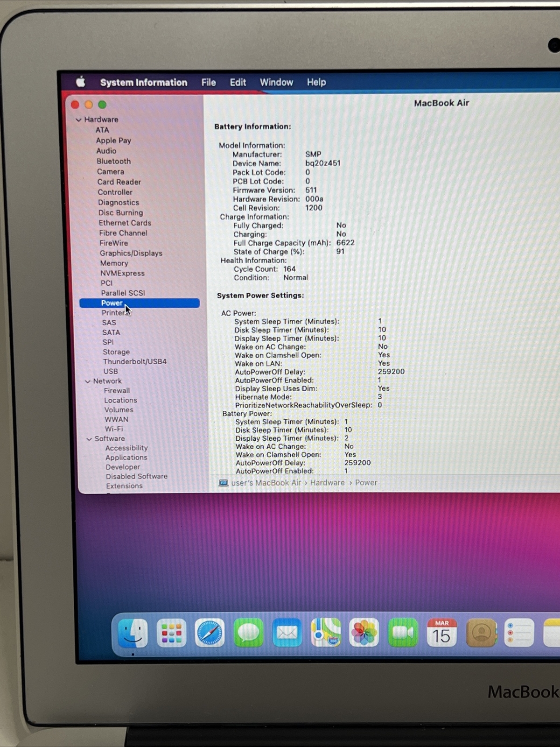Click user's MacBook Air in path bar
The image size is (560, 747).
click(x=266, y=483)
